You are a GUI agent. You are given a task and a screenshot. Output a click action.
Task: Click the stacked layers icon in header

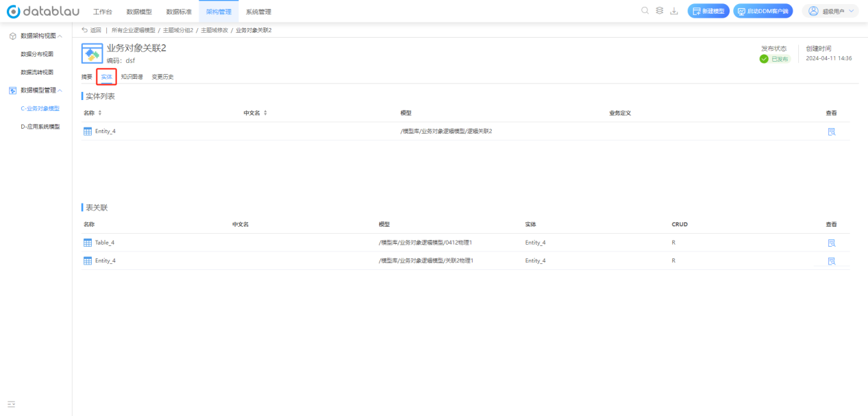659,11
